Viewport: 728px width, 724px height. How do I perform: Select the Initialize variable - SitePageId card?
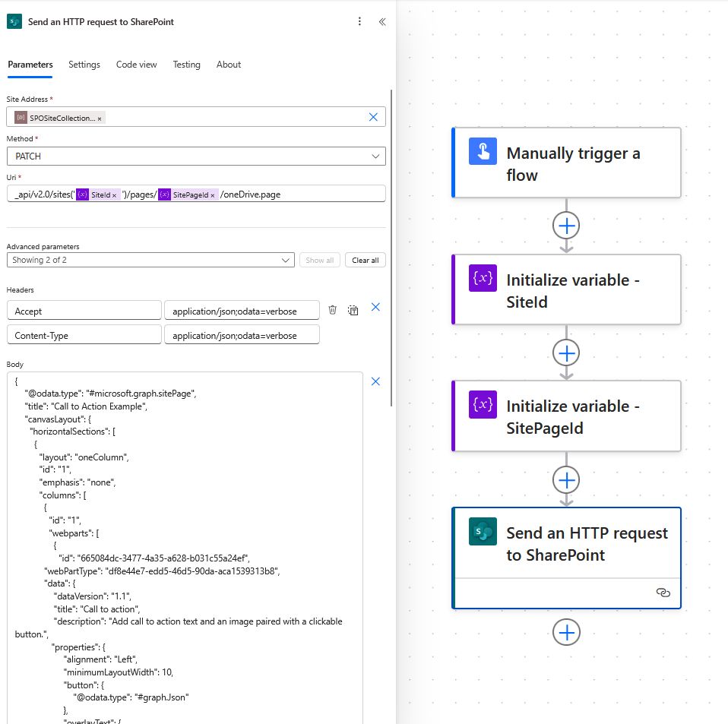pos(566,416)
